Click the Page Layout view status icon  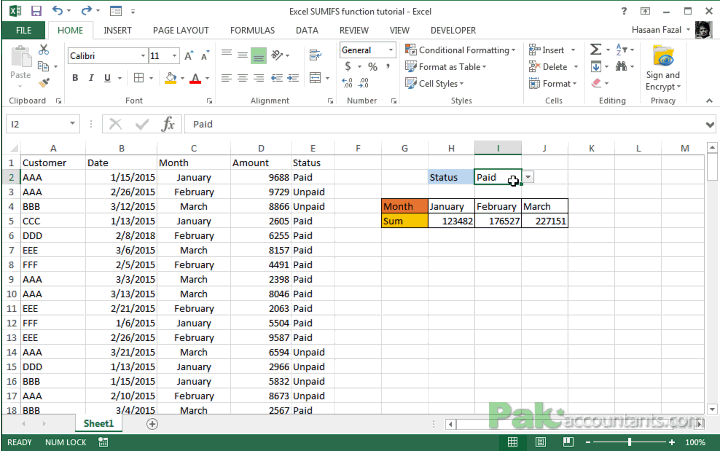tap(540, 442)
